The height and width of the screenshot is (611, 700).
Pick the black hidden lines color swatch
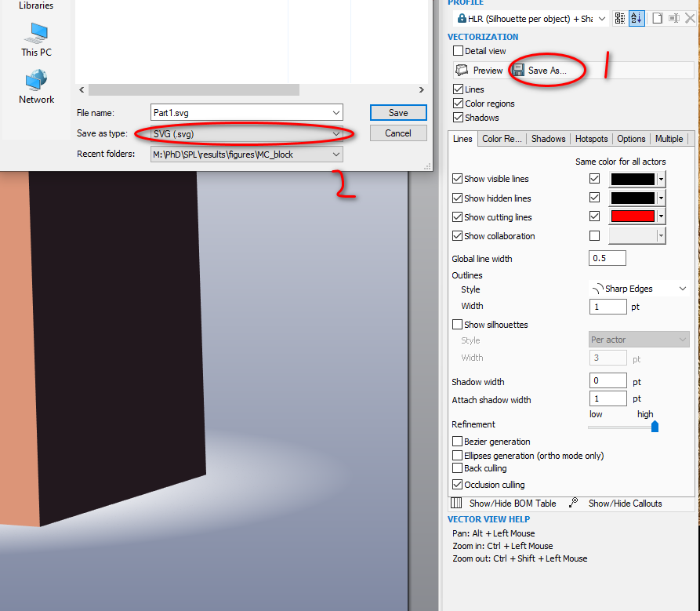click(x=633, y=198)
